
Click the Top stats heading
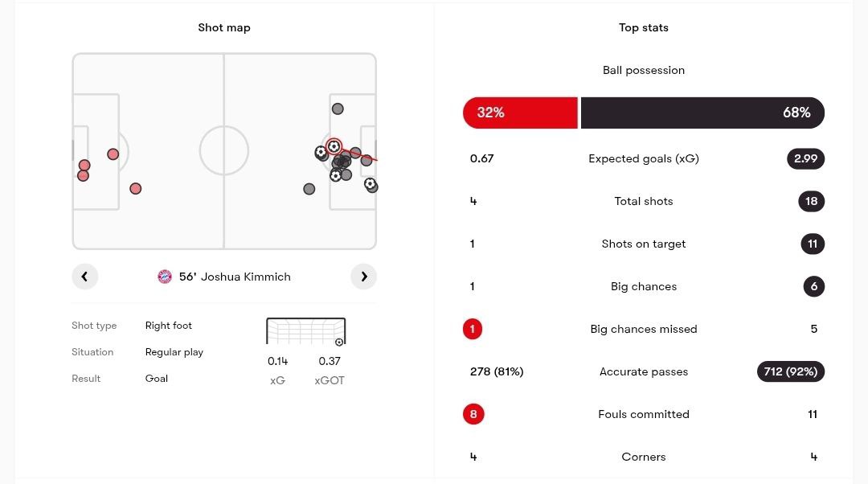(x=643, y=27)
